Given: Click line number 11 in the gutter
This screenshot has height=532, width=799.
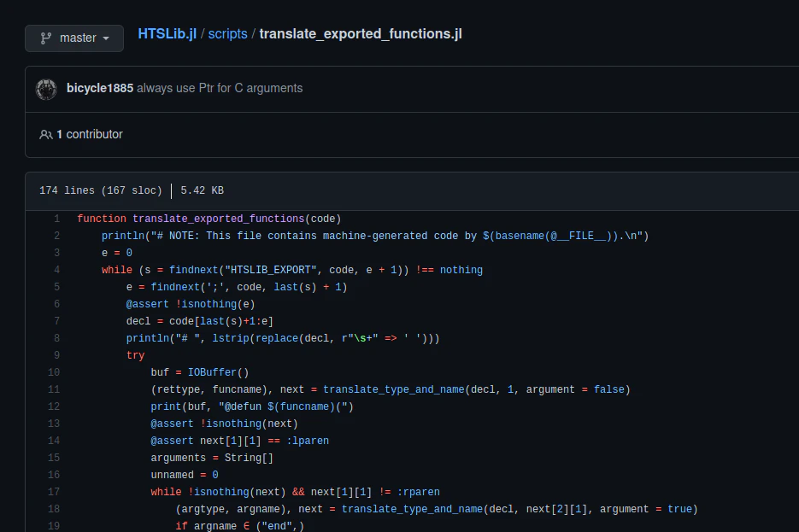Looking at the screenshot, I should [x=54, y=389].
